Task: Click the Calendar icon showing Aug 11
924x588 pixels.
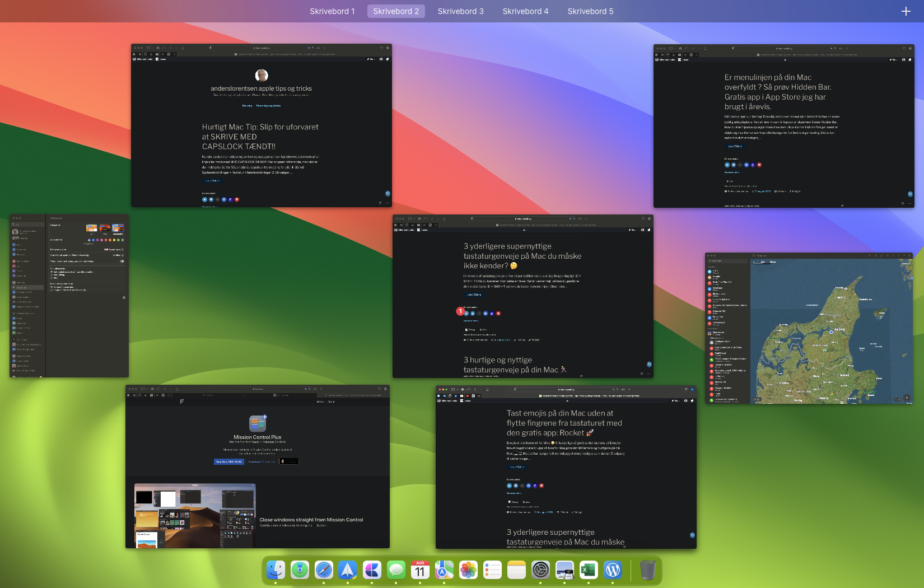Action: 420,570
